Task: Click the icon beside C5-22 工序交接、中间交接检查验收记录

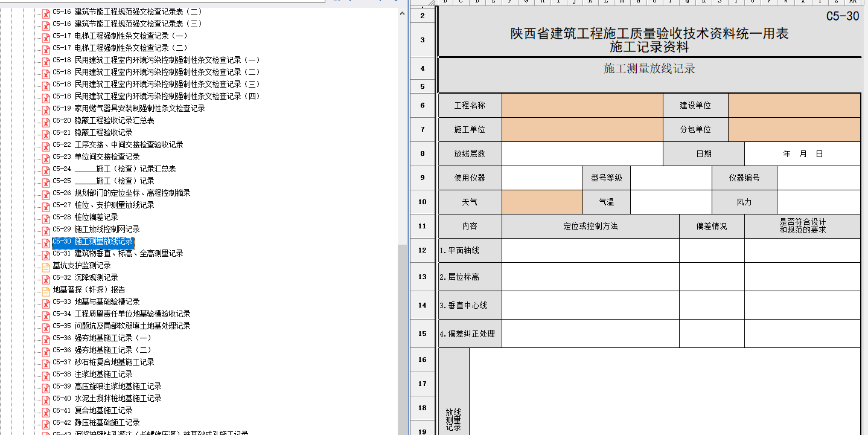Action: pos(46,146)
